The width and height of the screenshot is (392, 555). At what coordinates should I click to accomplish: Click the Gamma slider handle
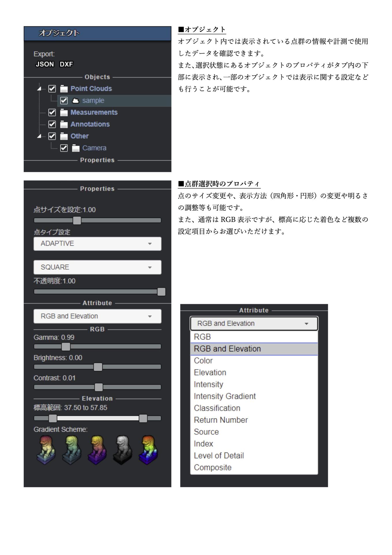pyautogui.click(x=66, y=347)
